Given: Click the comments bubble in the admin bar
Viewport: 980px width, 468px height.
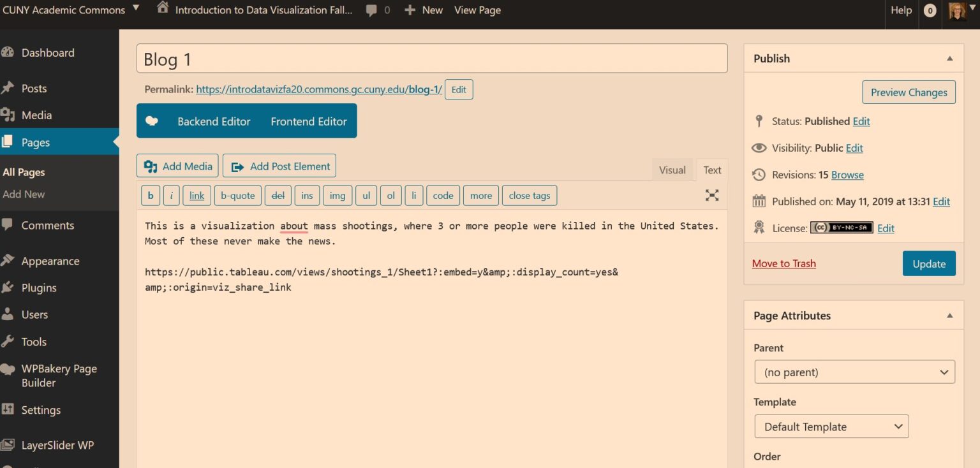Looking at the screenshot, I should 371,10.
